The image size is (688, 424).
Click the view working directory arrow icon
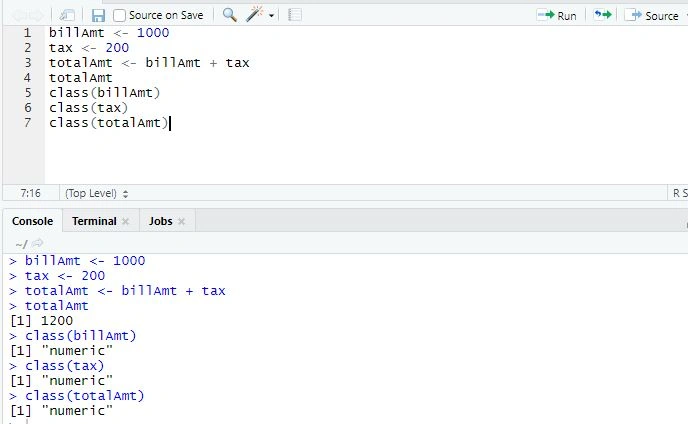tap(38, 243)
